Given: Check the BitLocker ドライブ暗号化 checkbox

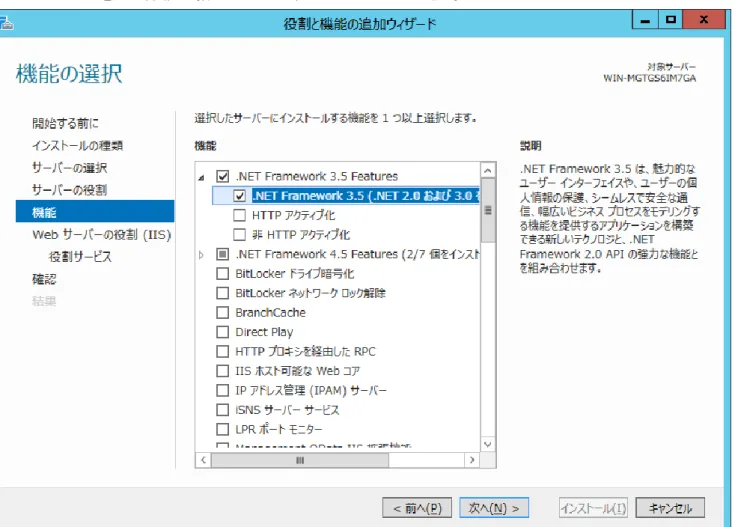Looking at the screenshot, I should (x=223, y=273).
